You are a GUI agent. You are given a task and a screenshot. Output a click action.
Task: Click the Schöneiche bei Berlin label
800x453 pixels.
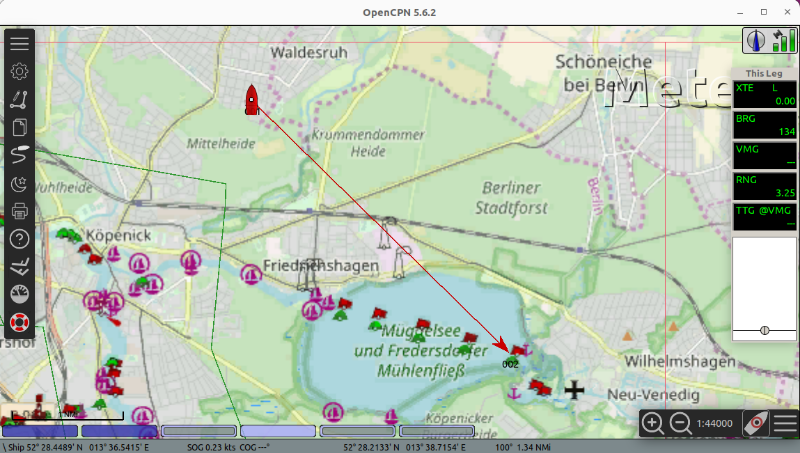coord(604,73)
